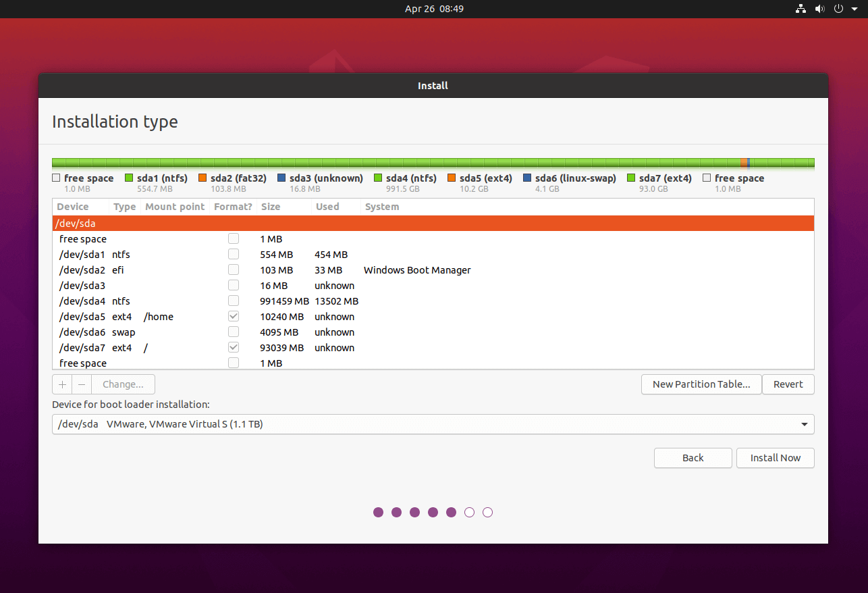Toggle format checkbox for first free space row

234,239
